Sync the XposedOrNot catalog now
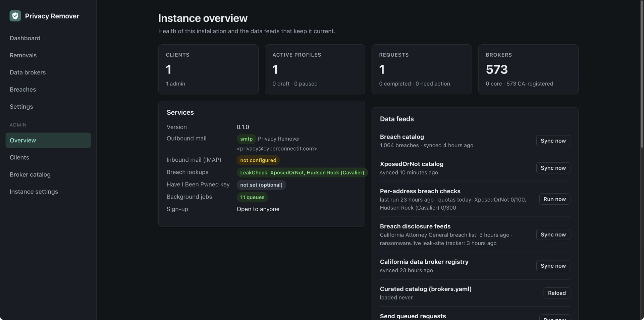This screenshot has width=644, height=320. point(553,168)
